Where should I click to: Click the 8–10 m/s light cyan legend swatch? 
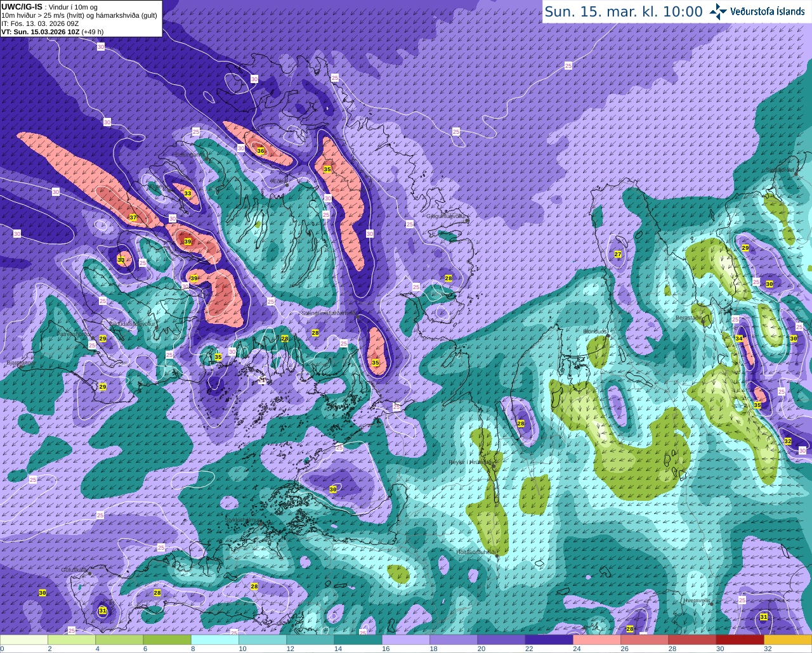point(215,640)
